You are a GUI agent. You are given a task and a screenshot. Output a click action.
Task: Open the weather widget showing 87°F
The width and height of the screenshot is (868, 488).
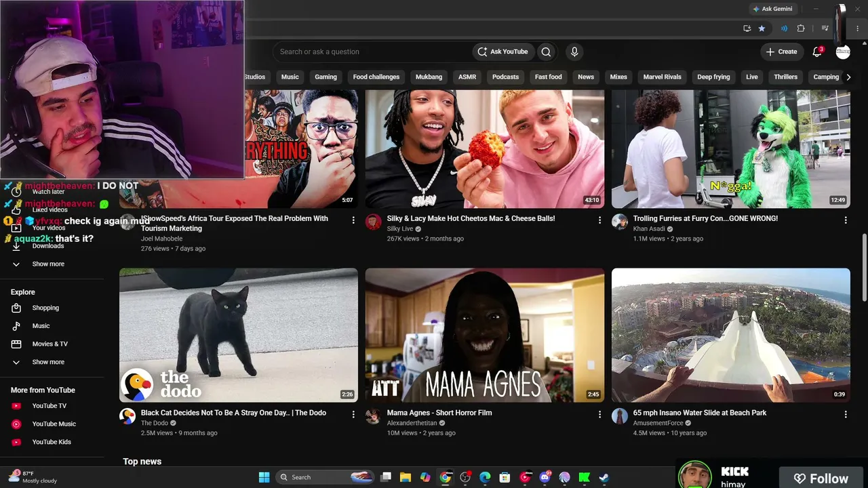coord(32,477)
